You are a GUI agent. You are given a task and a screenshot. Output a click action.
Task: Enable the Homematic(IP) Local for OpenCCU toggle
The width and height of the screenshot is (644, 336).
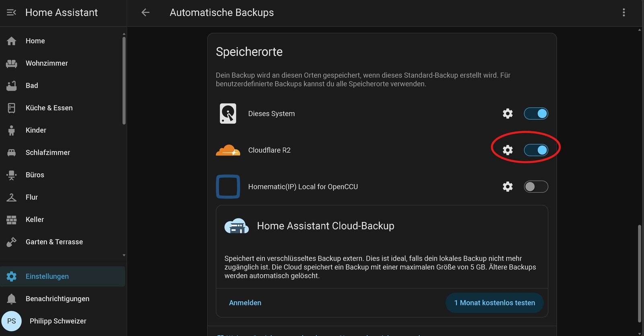point(536,187)
